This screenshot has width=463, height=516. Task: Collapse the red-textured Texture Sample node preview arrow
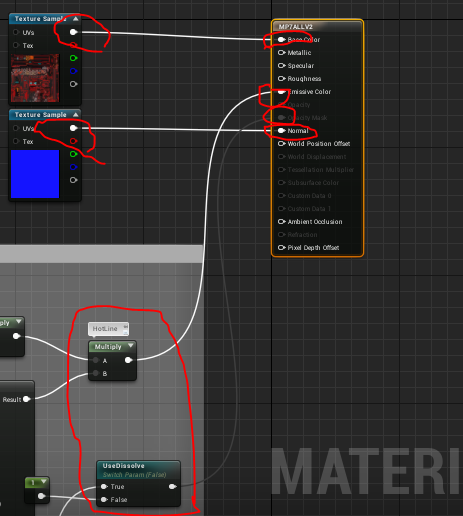[x=76, y=19]
